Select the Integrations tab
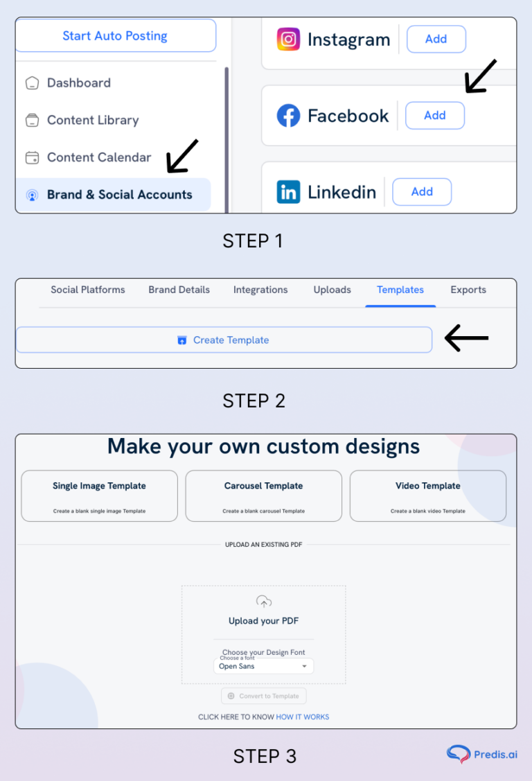The width and height of the screenshot is (532, 781). pyautogui.click(x=260, y=290)
